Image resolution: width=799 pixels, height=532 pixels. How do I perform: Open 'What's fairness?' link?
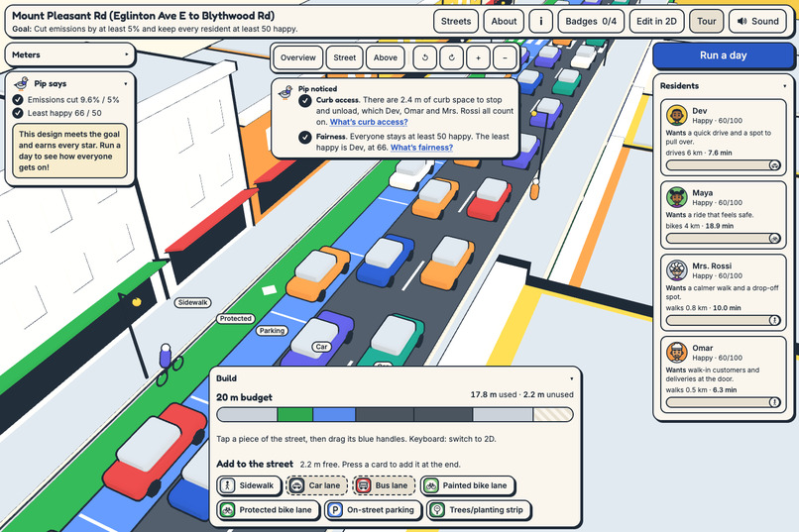pos(421,148)
